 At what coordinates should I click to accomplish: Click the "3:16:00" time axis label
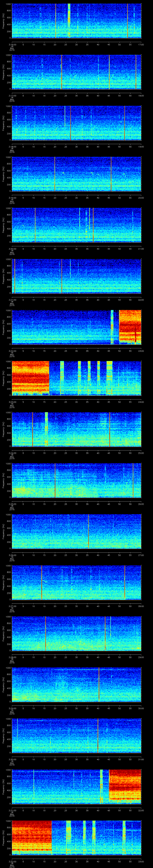12,44
